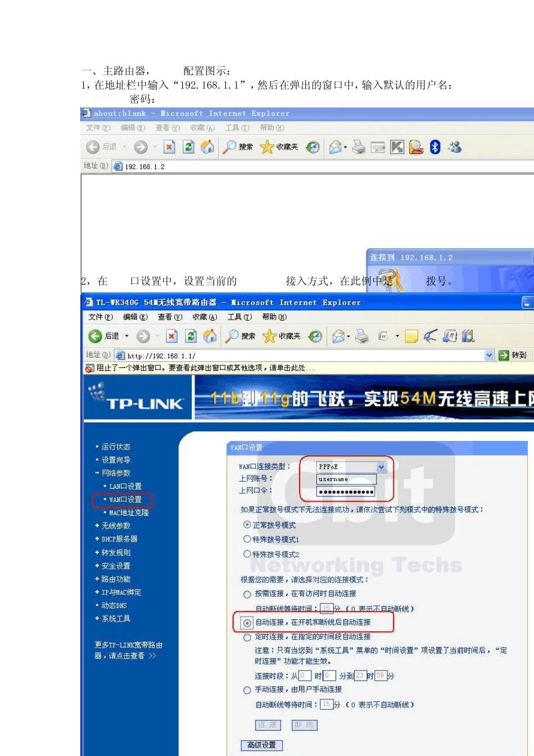The image size is (534, 756).
Task: Click Bluetooth icon in about:blank window toolbar
Action: point(435,147)
